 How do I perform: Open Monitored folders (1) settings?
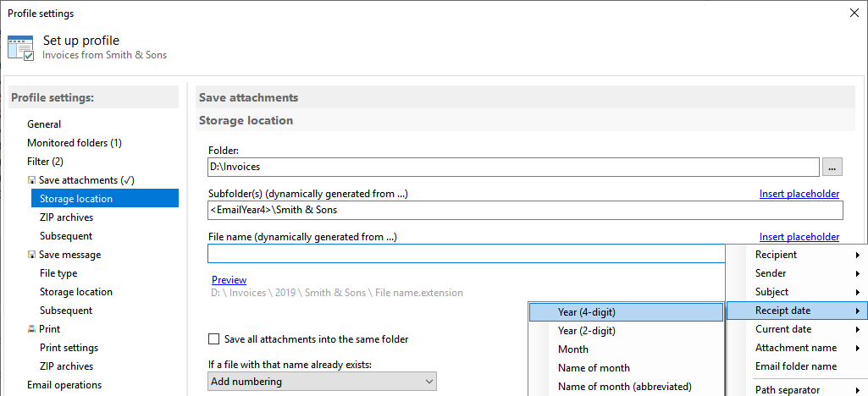[75, 143]
